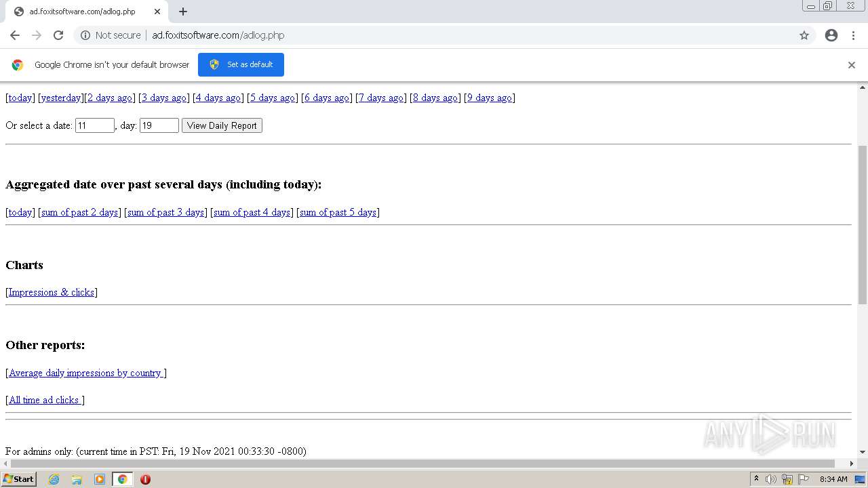Viewport: 868px width, 488px height.
Task: Select the ad.foxitsoftware.com/adlog.php tab
Action: [87, 12]
